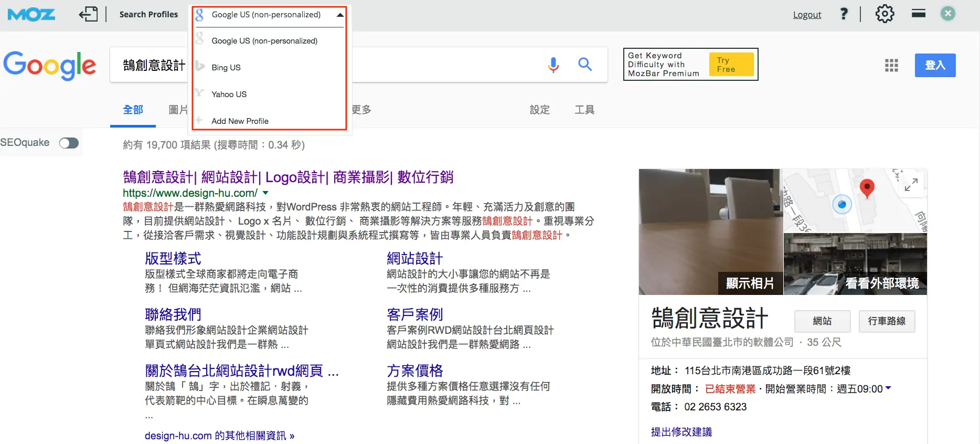
Task: Click the red map pin marker
Action: 867,188
